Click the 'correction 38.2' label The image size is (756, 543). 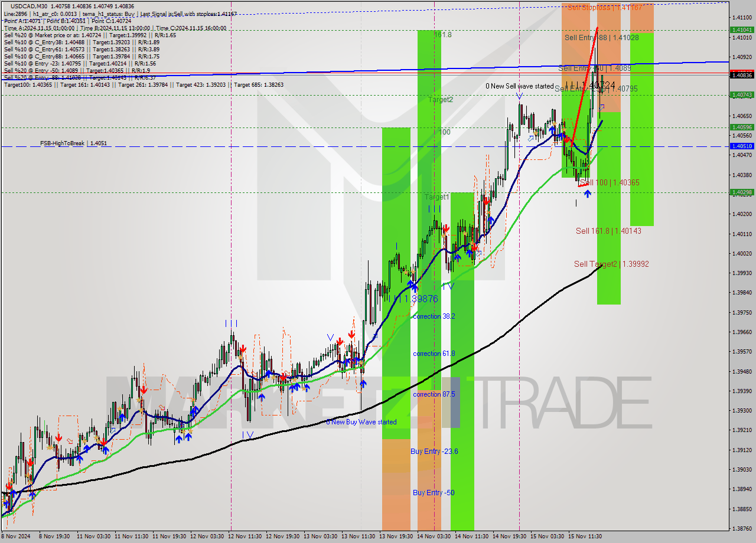[x=434, y=316]
